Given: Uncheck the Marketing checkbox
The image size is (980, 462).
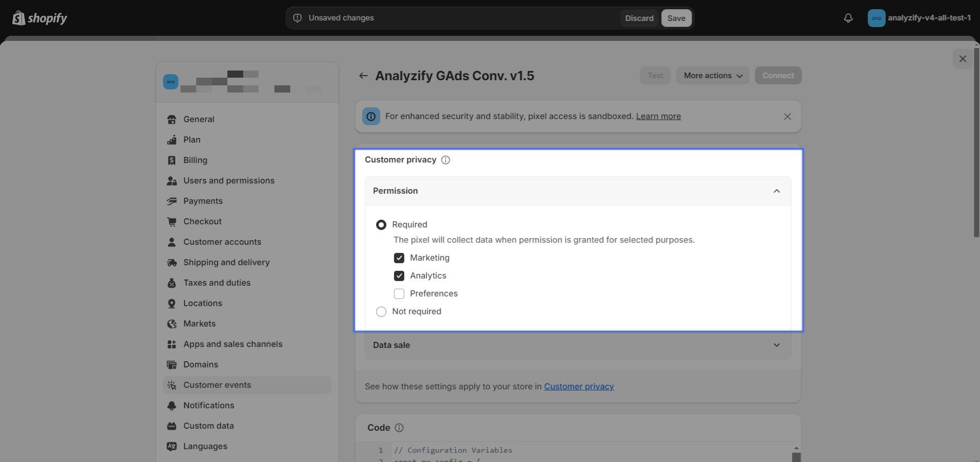Looking at the screenshot, I should point(399,258).
